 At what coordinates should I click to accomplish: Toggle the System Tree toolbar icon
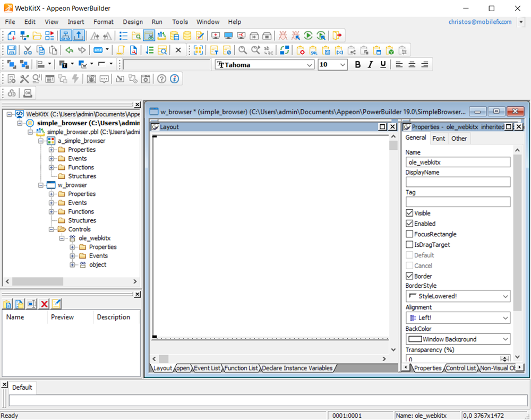66,36
